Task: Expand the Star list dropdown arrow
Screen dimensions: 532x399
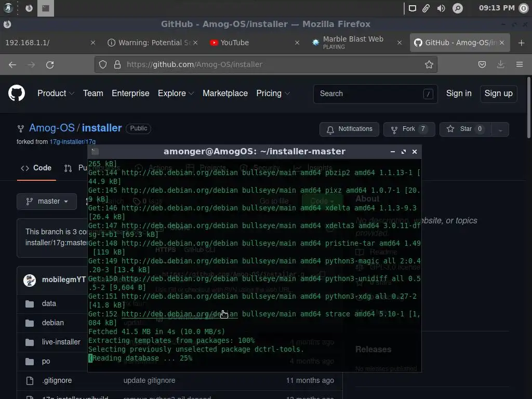Action: (x=500, y=129)
